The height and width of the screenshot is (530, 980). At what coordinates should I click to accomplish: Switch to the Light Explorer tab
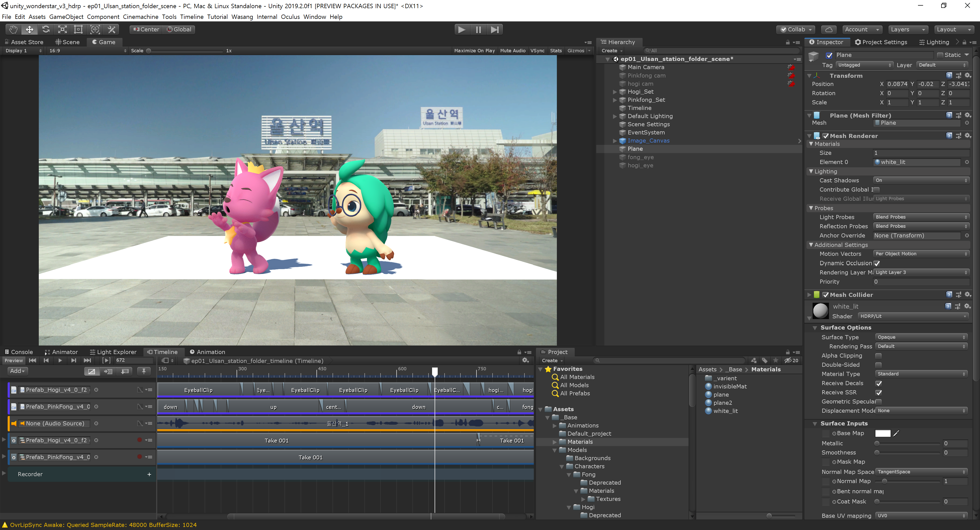[113, 352]
